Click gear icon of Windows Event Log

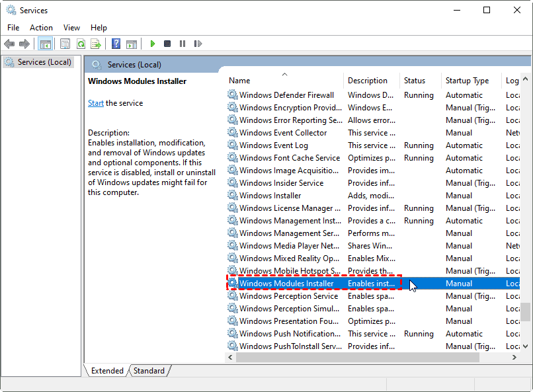click(233, 145)
